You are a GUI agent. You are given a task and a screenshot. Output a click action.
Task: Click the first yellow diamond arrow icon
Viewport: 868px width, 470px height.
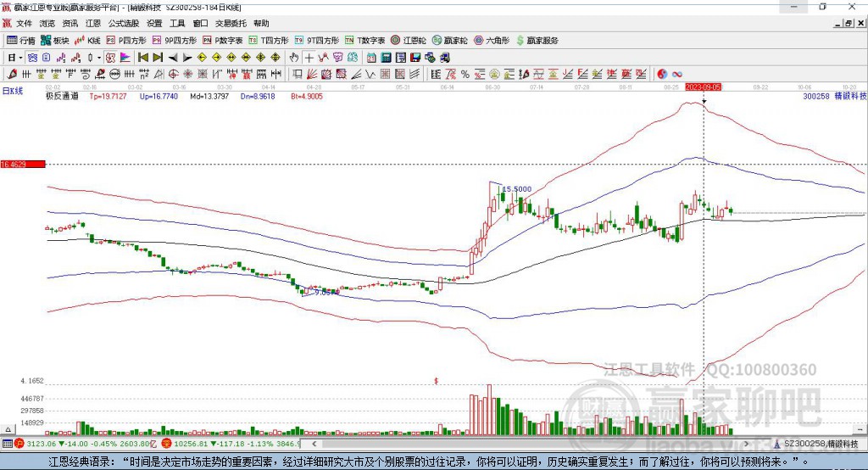click(202, 58)
